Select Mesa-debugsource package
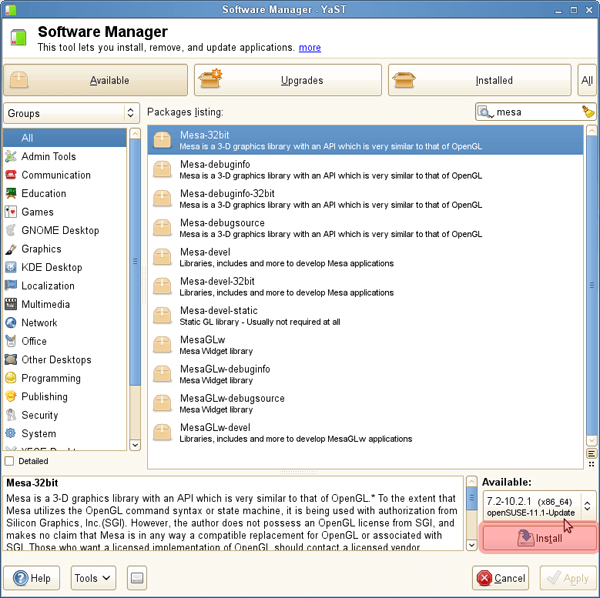This screenshot has height=598, width=600. [x=365, y=228]
